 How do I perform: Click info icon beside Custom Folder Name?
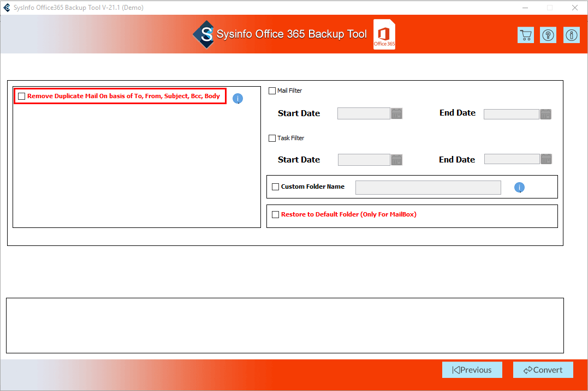pyautogui.click(x=519, y=187)
